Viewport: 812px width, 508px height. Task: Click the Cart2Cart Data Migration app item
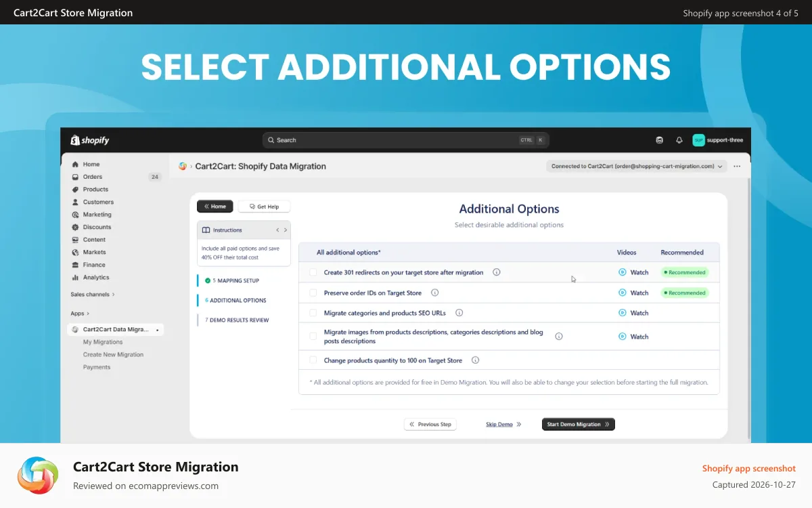(116, 329)
